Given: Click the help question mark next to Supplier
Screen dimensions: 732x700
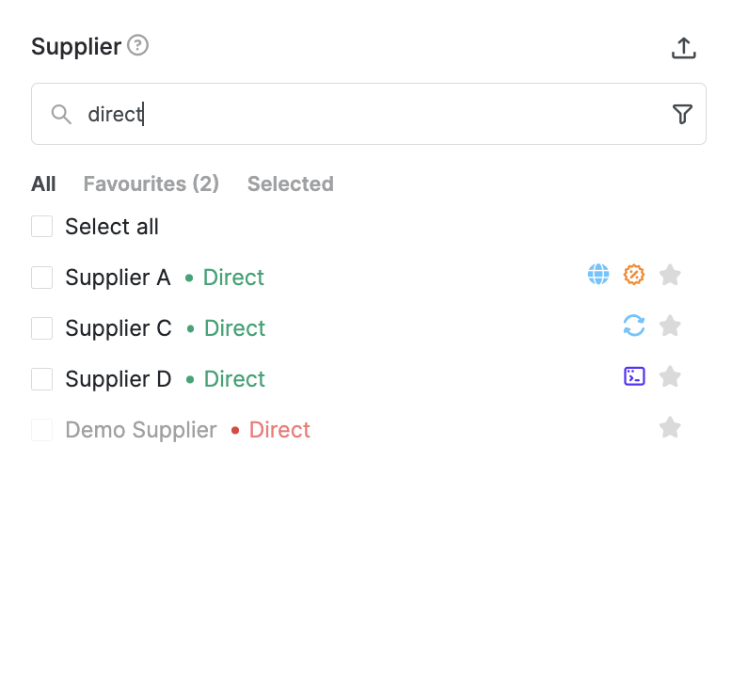Looking at the screenshot, I should (137, 45).
